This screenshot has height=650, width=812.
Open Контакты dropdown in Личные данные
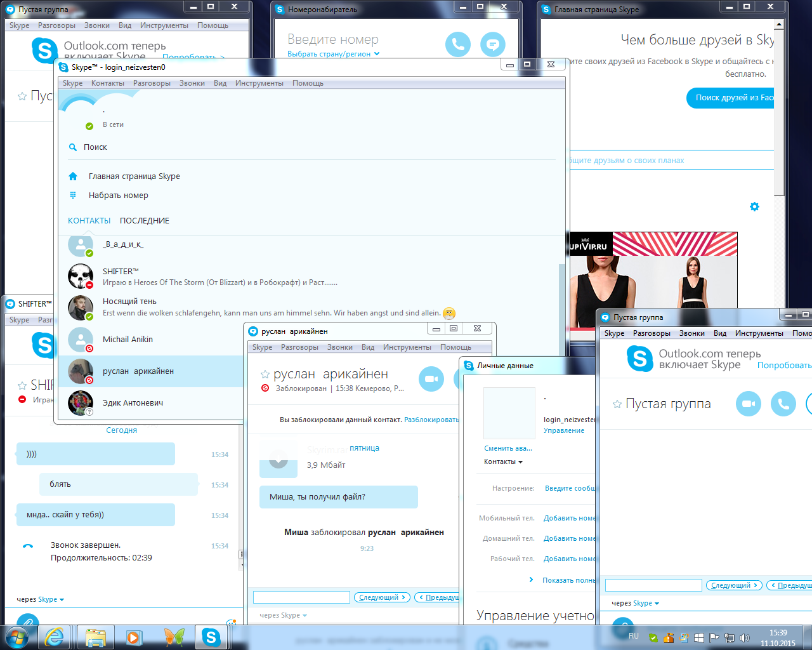click(x=503, y=461)
